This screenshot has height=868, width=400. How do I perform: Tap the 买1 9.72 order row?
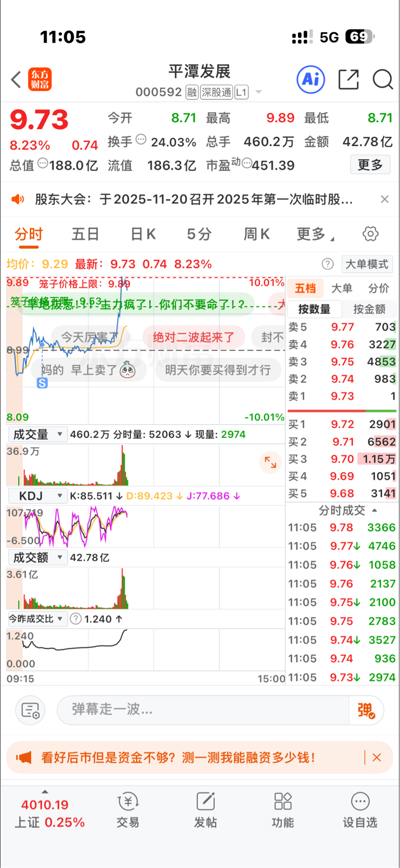click(x=342, y=424)
